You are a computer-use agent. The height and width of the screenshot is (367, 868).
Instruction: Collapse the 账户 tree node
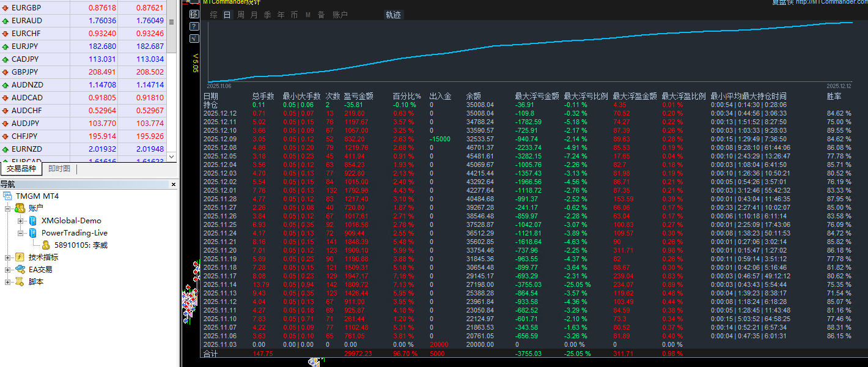[x=8, y=209]
